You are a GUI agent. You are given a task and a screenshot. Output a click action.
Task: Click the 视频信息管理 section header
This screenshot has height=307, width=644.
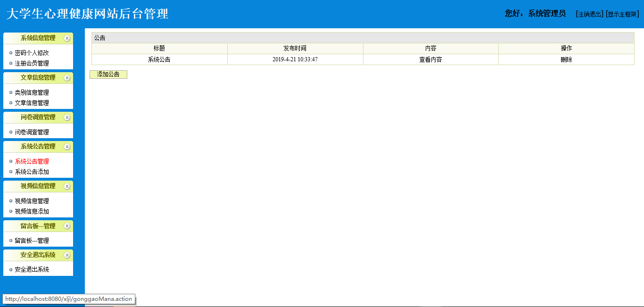[38, 186]
